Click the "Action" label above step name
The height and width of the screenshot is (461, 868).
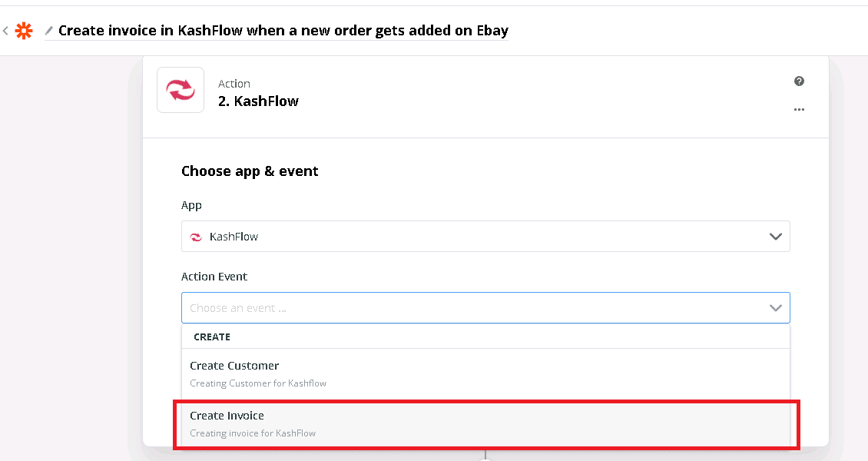[x=234, y=84]
